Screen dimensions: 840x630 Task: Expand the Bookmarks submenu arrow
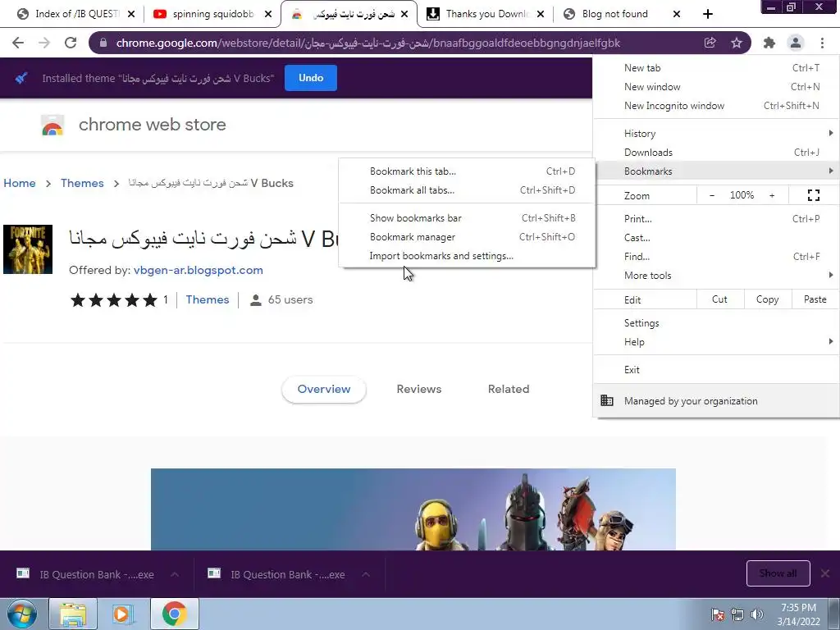coord(830,171)
